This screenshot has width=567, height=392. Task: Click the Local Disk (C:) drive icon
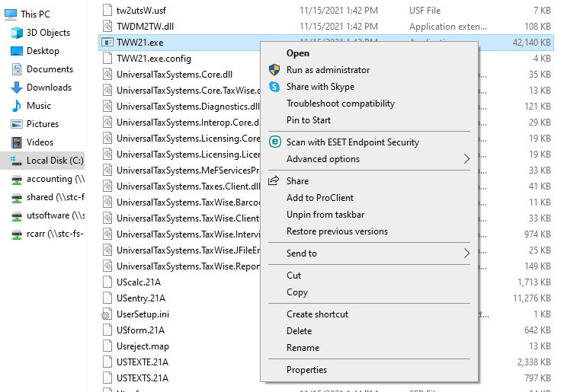16,161
